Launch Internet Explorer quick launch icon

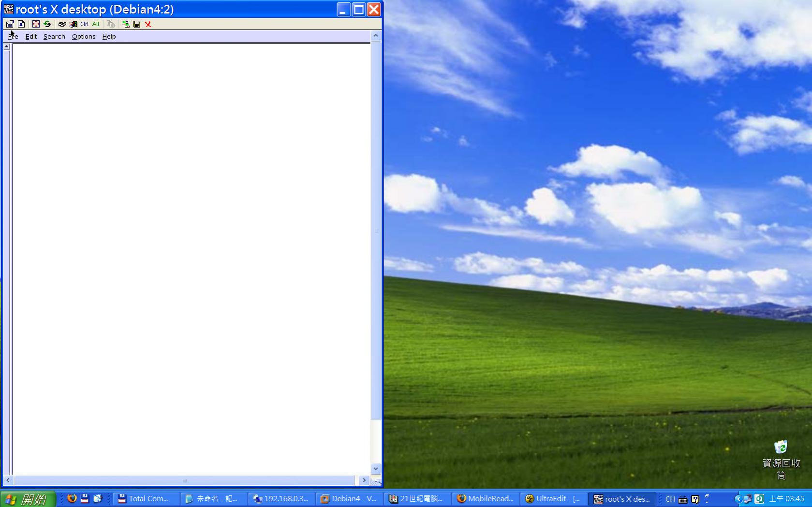(x=98, y=498)
